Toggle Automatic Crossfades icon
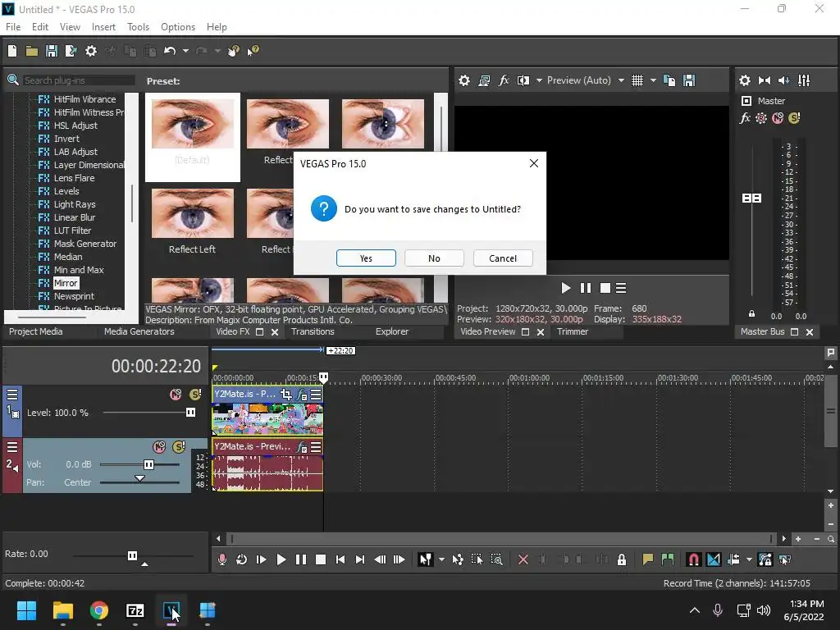Image resolution: width=840 pixels, height=630 pixels. pyautogui.click(x=714, y=559)
